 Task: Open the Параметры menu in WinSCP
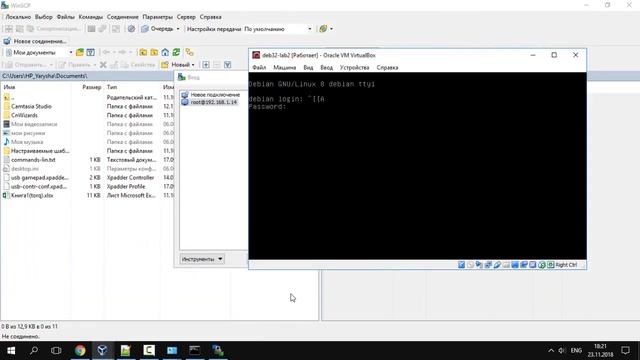(x=158, y=17)
